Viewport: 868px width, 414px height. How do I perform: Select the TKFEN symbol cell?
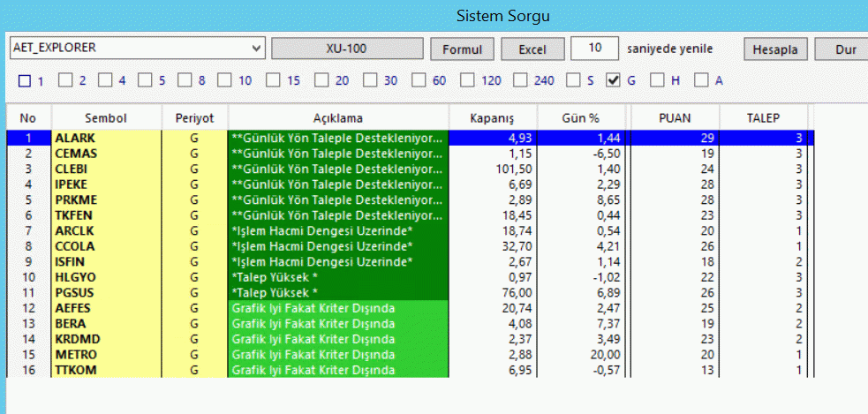pyautogui.click(x=106, y=215)
